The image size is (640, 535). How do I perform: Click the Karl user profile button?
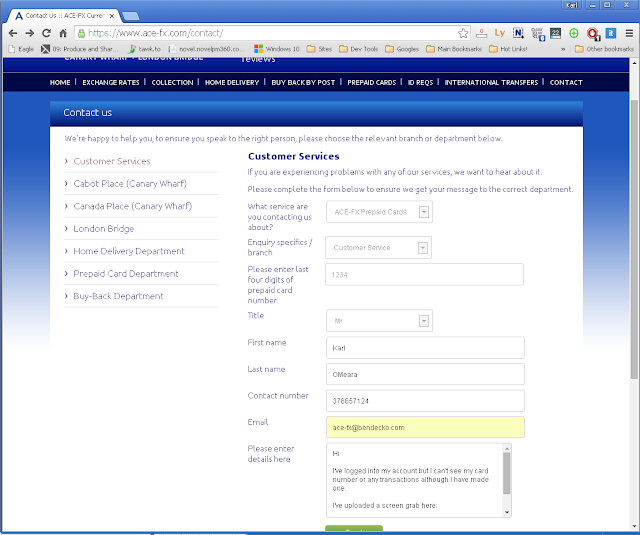(572, 5)
